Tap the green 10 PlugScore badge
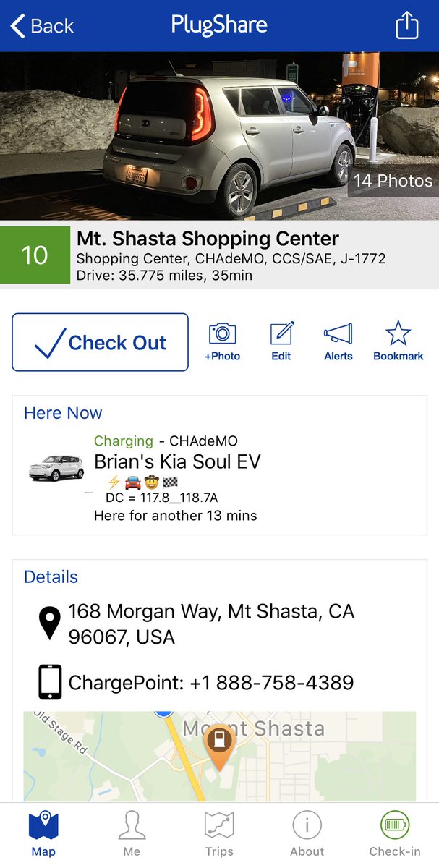This screenshot has height=868, width=439. click(35, 255)
